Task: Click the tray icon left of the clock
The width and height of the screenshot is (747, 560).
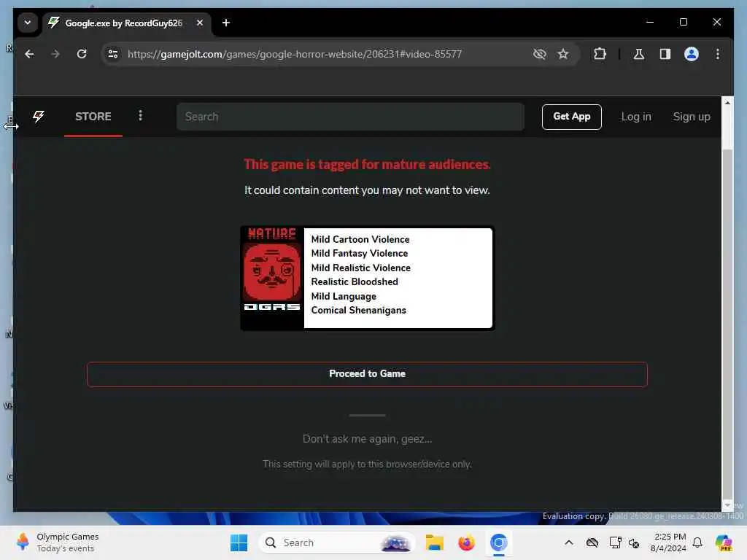Action: (634, 542)
